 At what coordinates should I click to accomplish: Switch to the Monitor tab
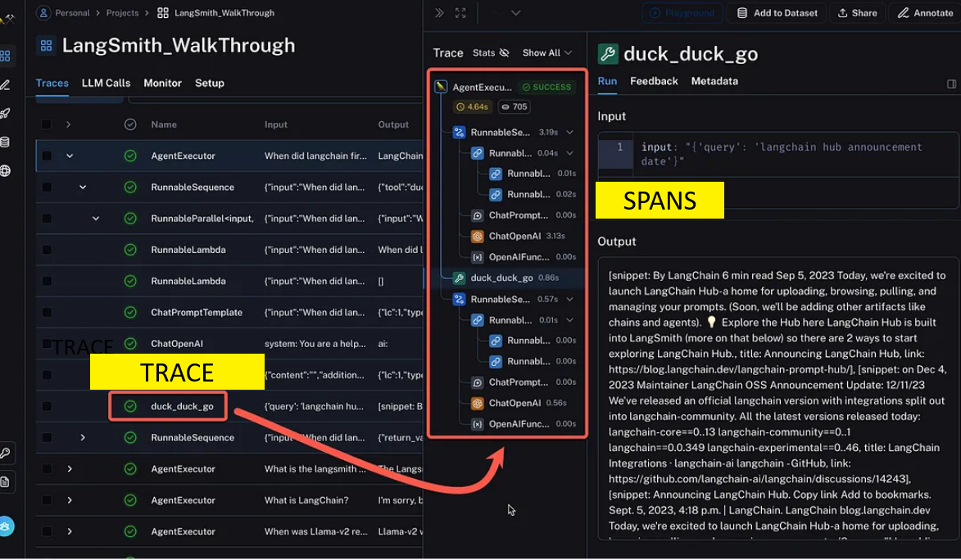[162, 84]
